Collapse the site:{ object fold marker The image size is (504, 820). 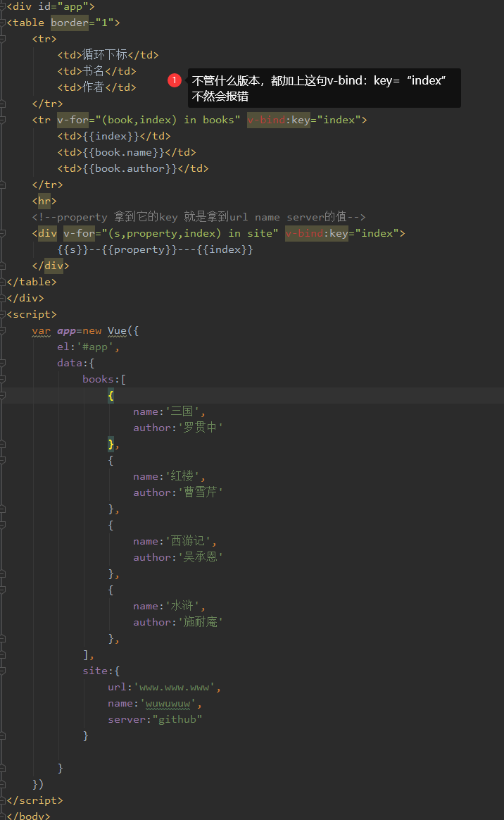(3, 671)
